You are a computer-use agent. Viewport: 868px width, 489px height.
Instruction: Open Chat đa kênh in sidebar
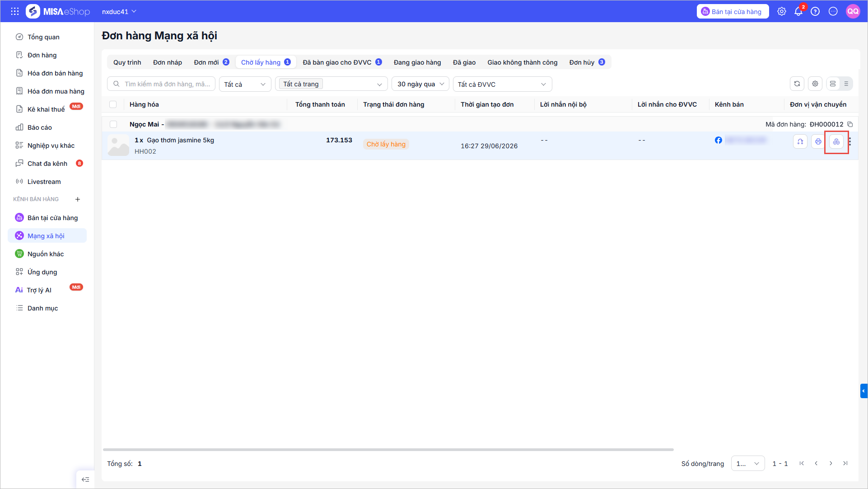pos(47,164)
